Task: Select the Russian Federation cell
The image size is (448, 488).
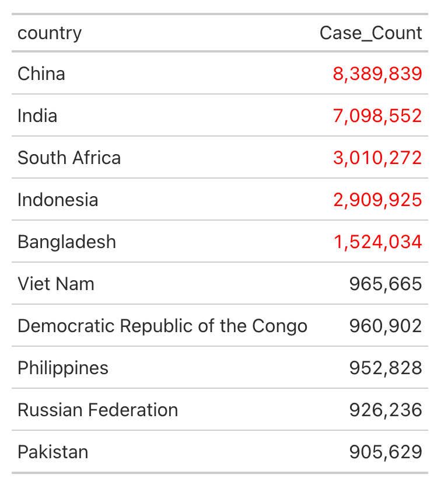Action: coord(97,410)
